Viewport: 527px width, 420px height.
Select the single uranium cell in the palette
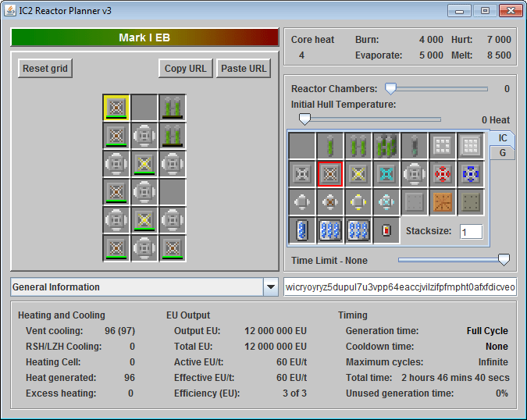coord(330,146)
